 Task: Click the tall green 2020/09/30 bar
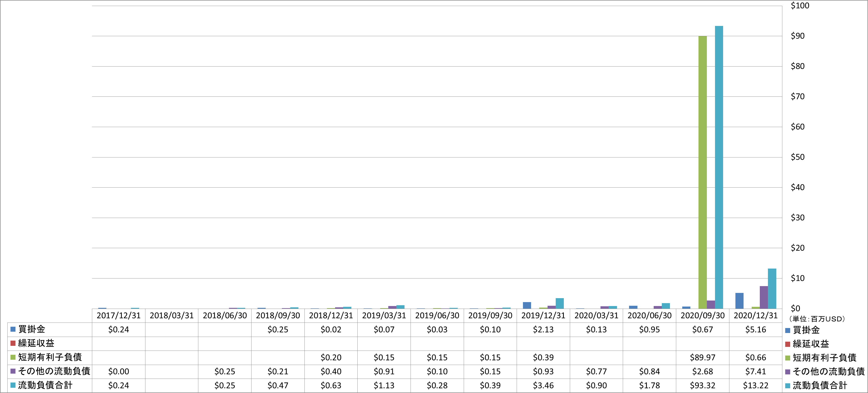(703, 172)
